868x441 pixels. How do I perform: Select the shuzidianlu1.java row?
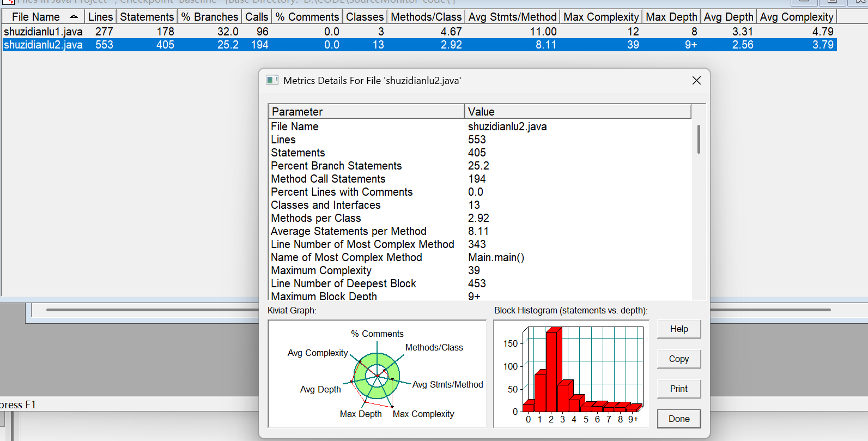[419, 32]
